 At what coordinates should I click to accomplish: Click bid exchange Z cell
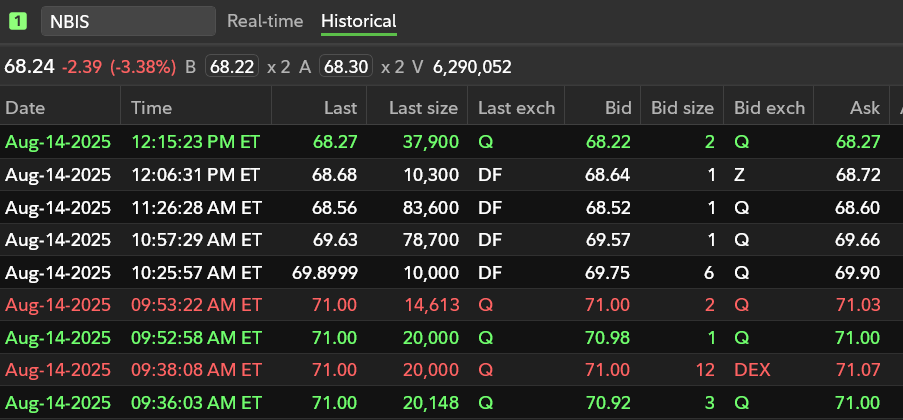pyautogui.click(x=739, y=175)
